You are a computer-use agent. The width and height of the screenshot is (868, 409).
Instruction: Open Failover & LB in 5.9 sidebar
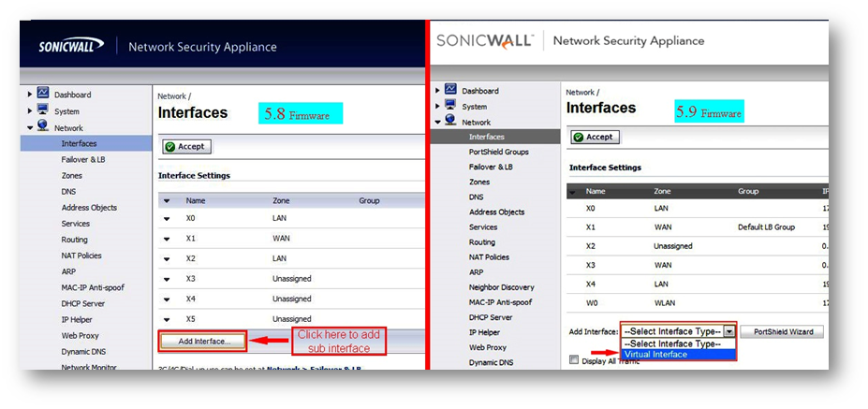[491, 167]
